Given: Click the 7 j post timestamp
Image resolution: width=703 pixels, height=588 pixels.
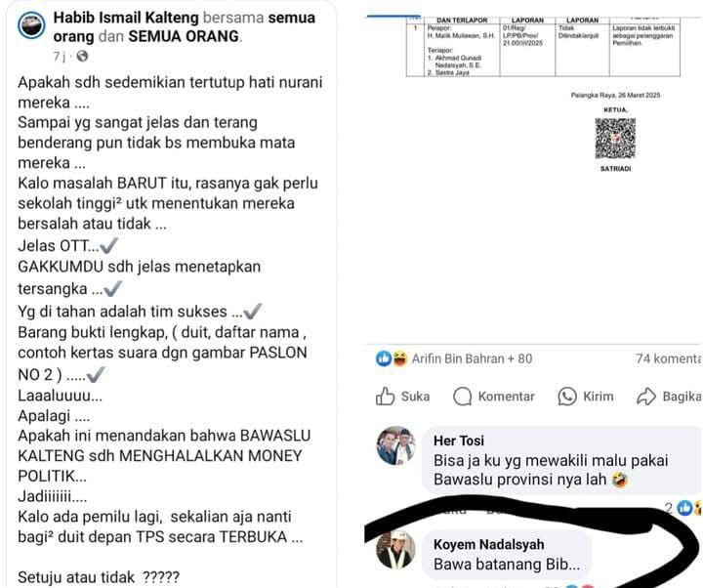Looking at the screenshot, I should [x=59, y=57].
